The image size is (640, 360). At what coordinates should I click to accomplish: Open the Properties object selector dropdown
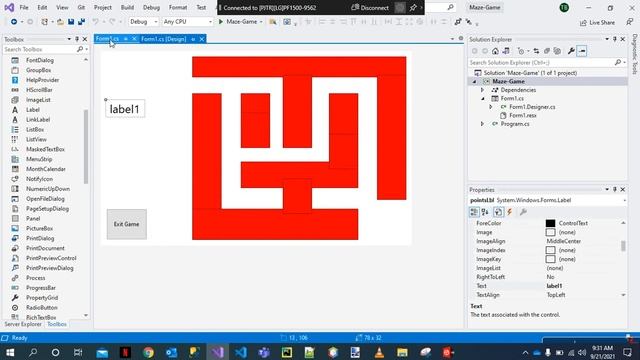(x=624, y=200)
